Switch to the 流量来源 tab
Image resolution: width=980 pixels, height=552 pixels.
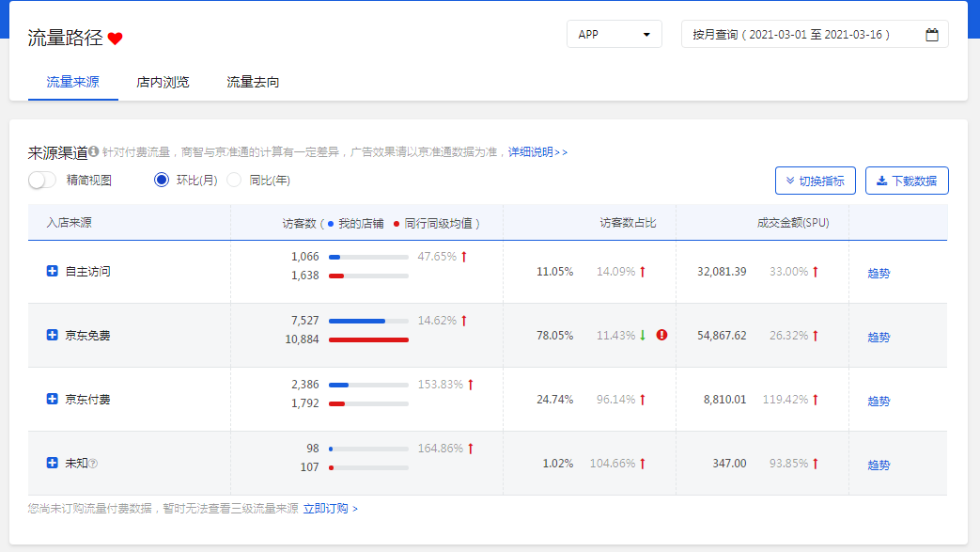(72, 82)
